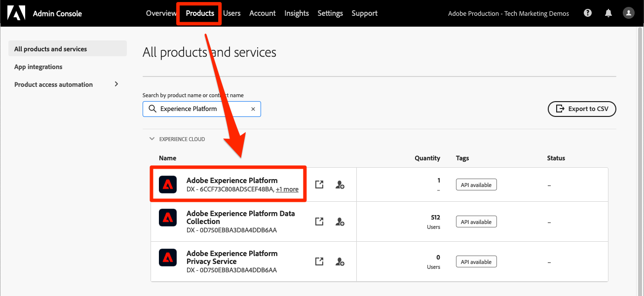The image size is (644, 296).
Task: Open the help question mark icon
Action: click(587, 13)
